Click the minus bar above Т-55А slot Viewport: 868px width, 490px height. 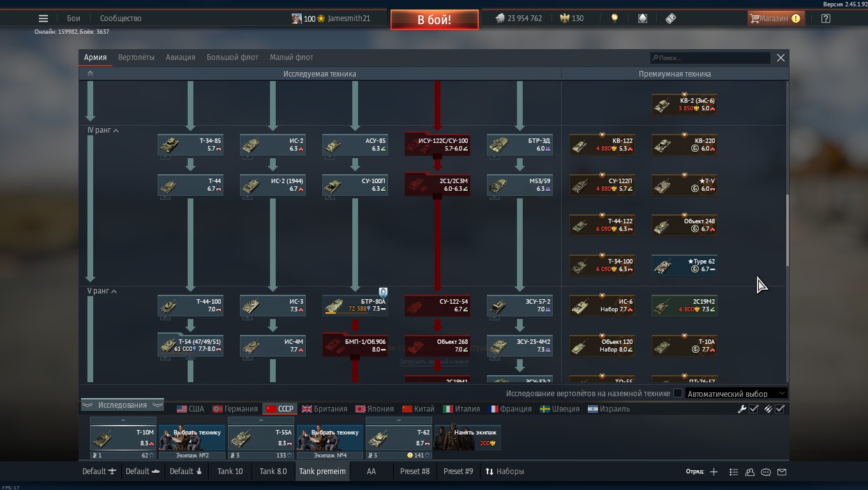coord(261,420)
